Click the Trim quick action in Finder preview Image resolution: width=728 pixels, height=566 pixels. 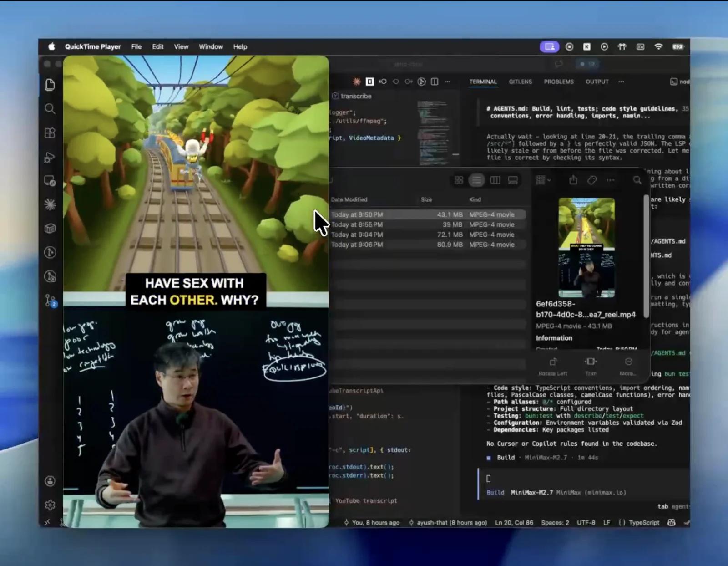click(x=591, y=366)
